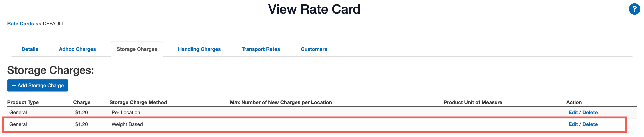This screenshot has height=137, width=644.
Task: Delete the Weight Based storage charge
Action: (x=590, y=124)
